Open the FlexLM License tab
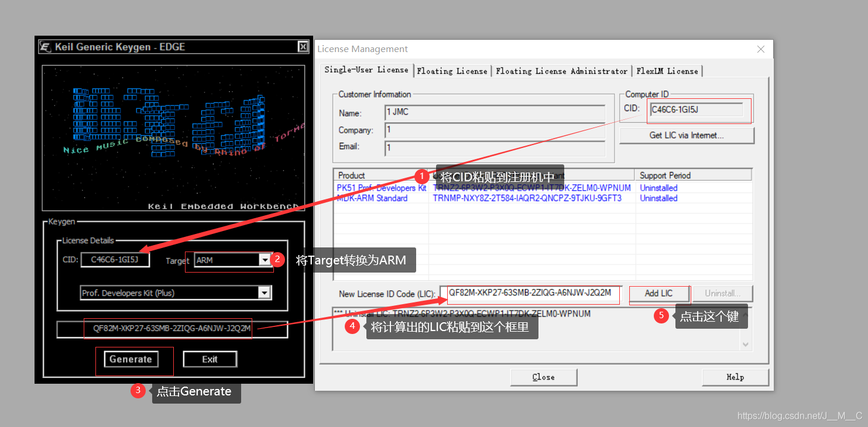 pos(667,71)
